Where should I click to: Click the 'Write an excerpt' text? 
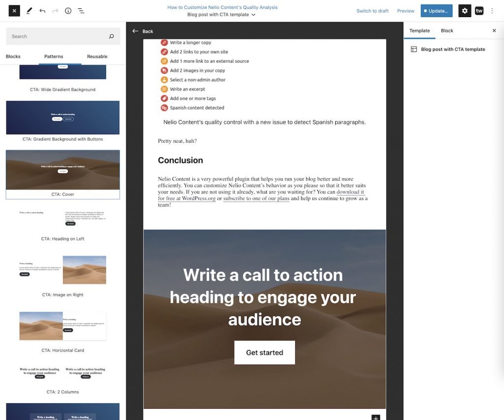tap(188, 89)
